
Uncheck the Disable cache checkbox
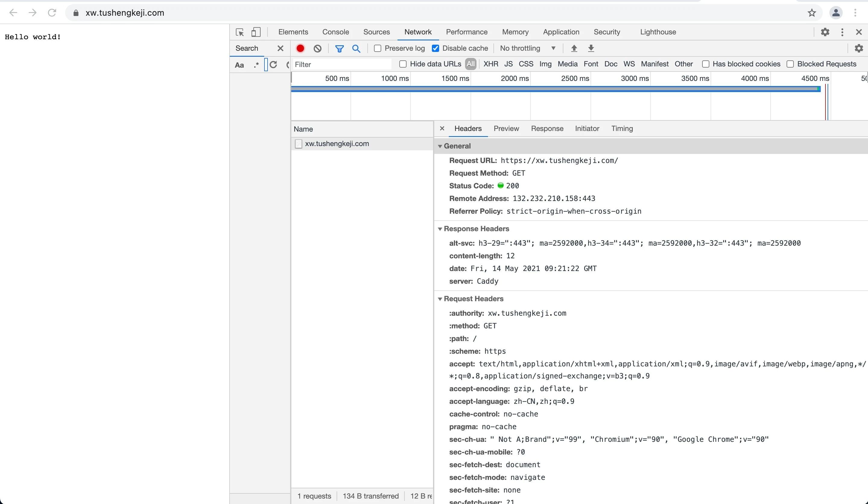436,48
